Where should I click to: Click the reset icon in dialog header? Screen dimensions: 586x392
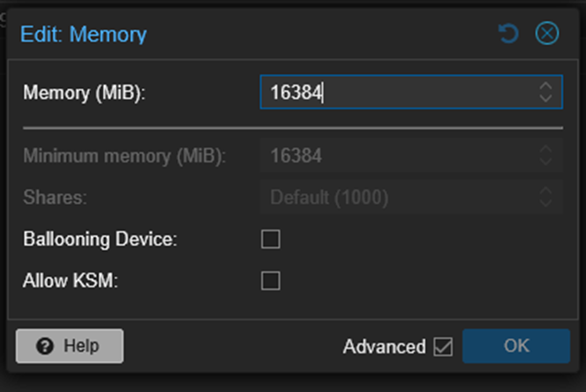click(x=508, y=34)
